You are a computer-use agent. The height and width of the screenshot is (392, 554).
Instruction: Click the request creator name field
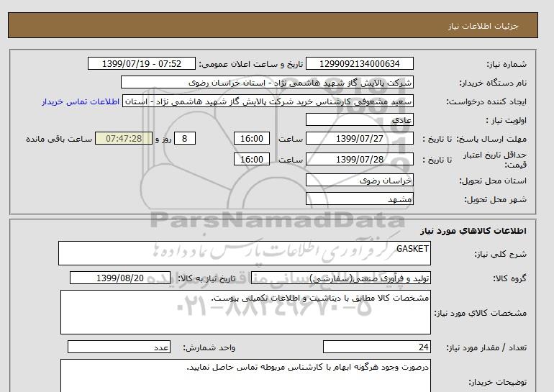coord(268,101)
